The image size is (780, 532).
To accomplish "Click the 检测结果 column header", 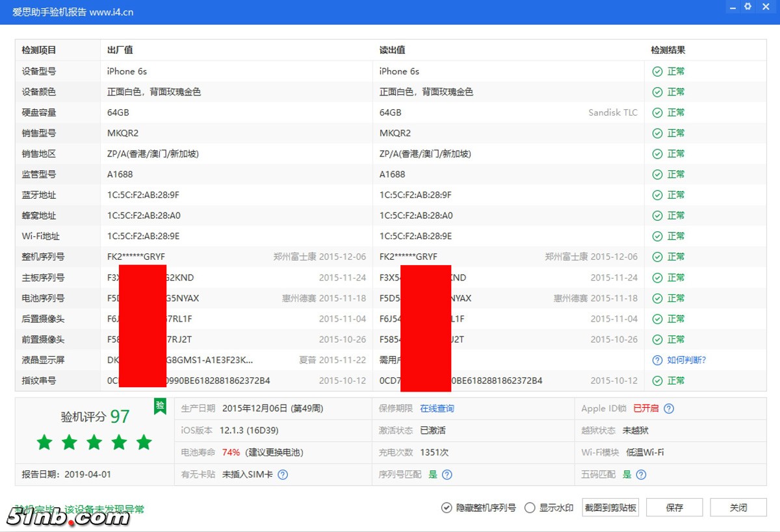I will tap(668, 50).
